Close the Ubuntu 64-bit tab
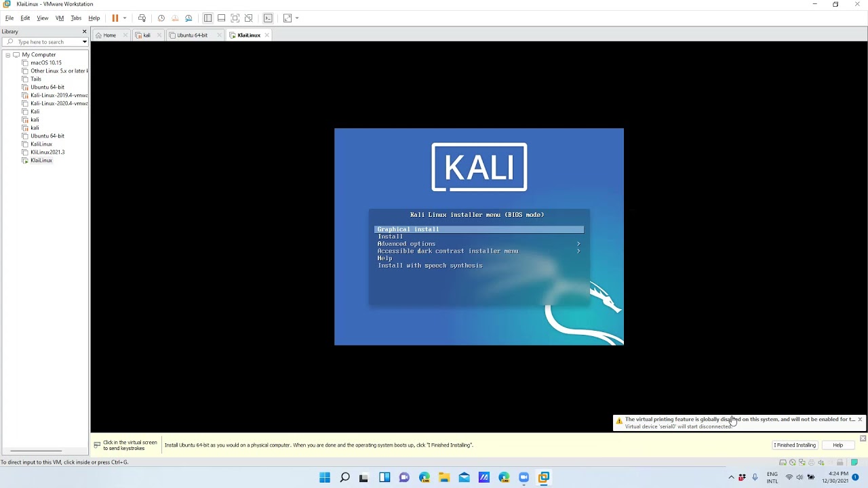Image resolution: width=868 pixels, height=488 pixels. click(220, 35)
